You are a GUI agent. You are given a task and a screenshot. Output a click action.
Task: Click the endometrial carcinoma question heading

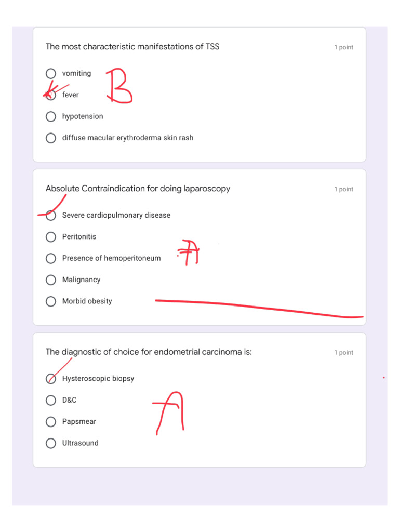[149, 352]
